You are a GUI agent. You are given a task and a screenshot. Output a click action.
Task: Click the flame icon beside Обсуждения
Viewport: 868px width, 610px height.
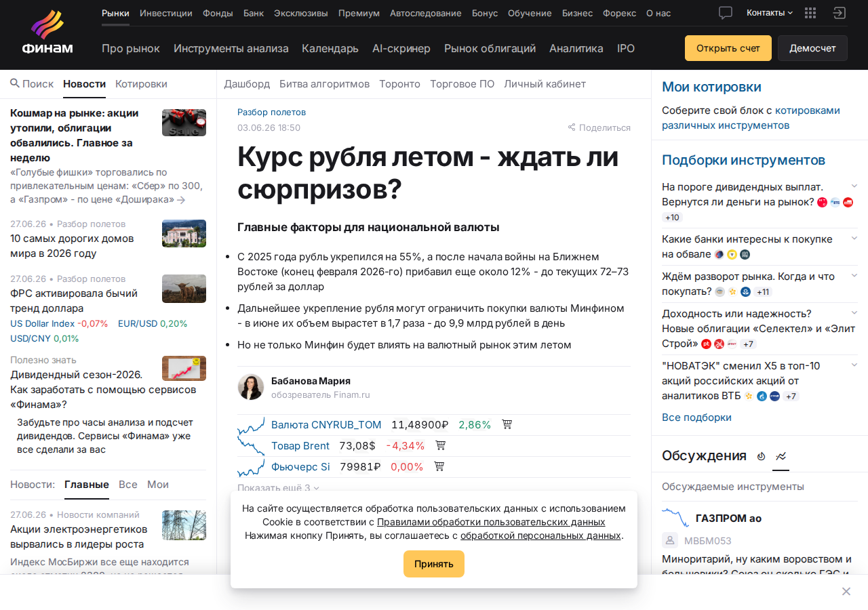[x=761, y=456]
